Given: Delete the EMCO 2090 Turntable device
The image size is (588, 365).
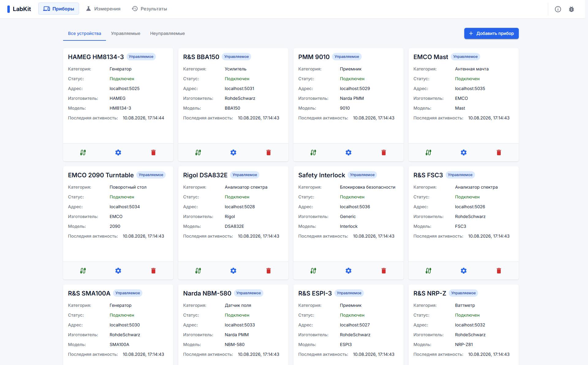Looking at the screenshot, I should (153, 271).
